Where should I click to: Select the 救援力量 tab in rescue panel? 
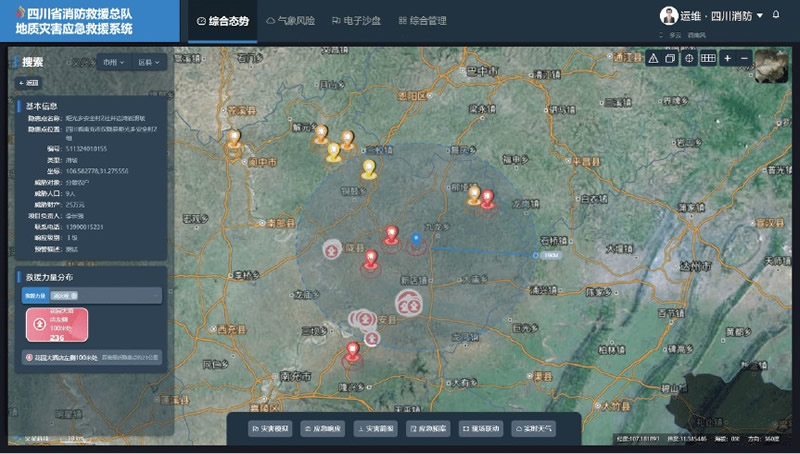(x=35, y=295)
